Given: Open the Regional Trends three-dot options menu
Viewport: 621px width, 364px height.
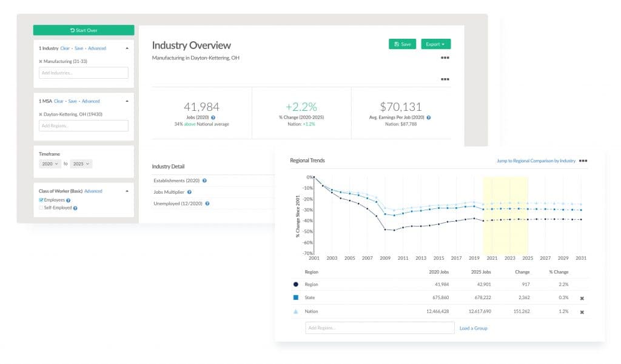Looking at the screenshot, I should point(583,161).
